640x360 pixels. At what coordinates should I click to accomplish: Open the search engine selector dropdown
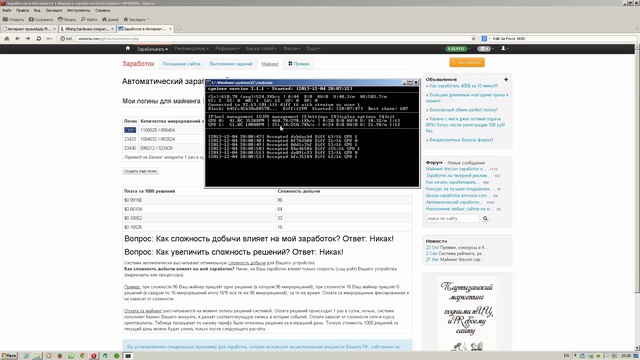486,38
